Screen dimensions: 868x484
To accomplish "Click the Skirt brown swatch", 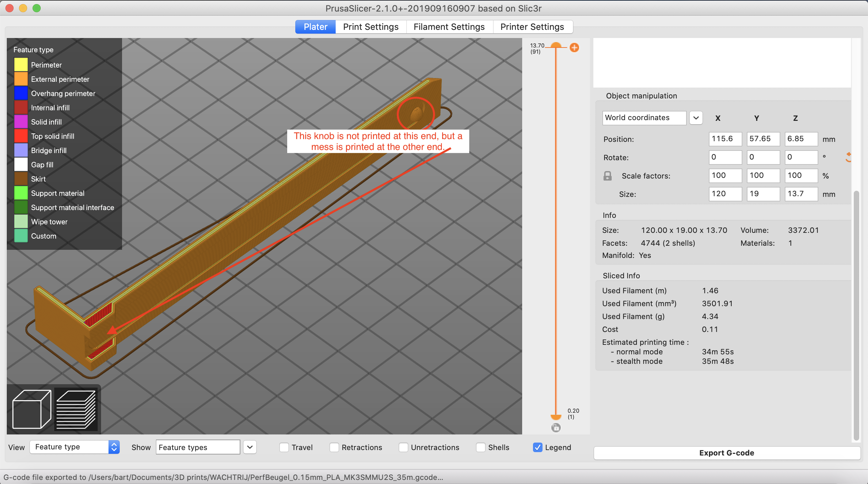I will tap(21, 179).
